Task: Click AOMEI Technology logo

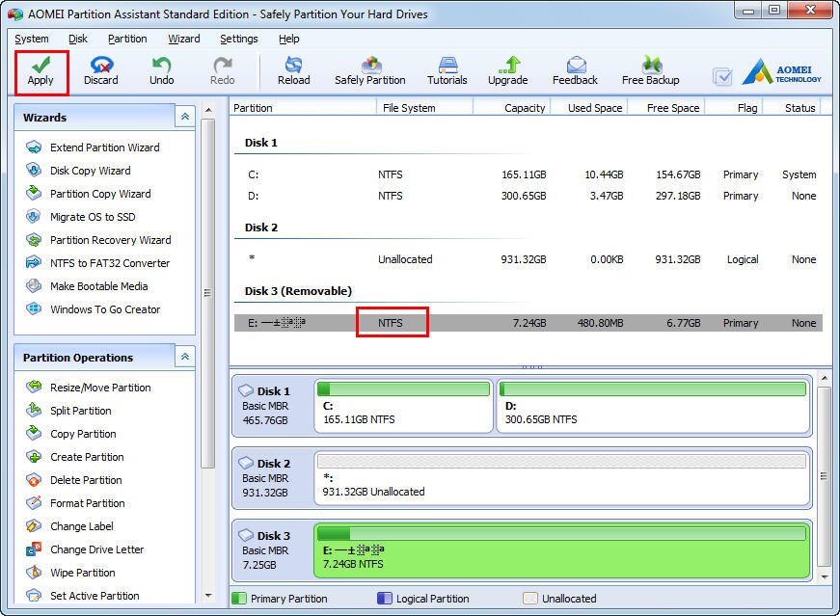Action: 781,72
